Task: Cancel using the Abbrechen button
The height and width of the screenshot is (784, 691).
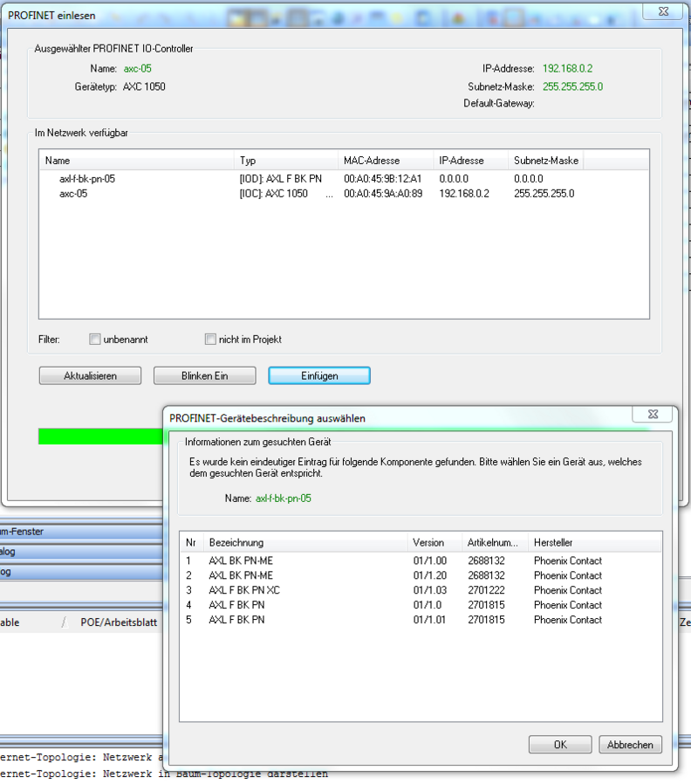Action: pos(630,745)
